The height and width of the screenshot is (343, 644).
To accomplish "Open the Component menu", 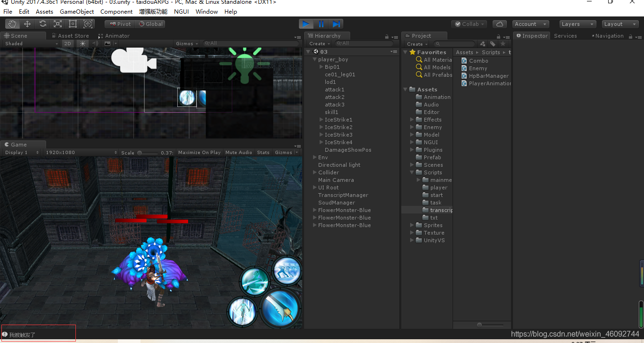I will point(116,11).
